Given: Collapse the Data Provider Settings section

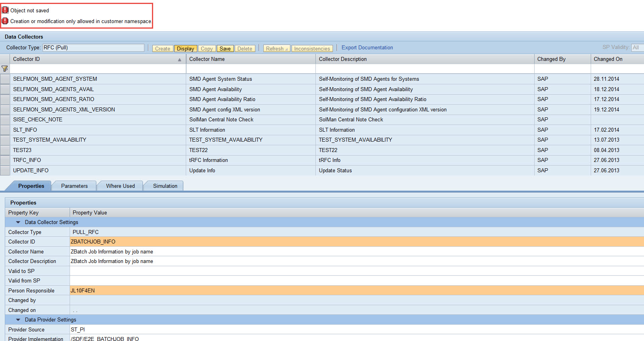Looking at the screenshot, I should pyautogui.click(x=18, y=320).
